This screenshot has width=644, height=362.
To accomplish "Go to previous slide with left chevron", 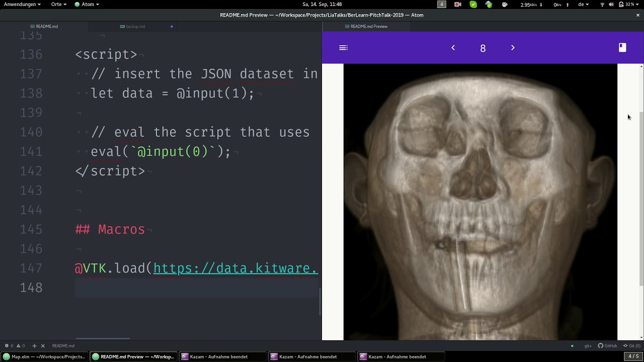I will [x=453, y=48].
